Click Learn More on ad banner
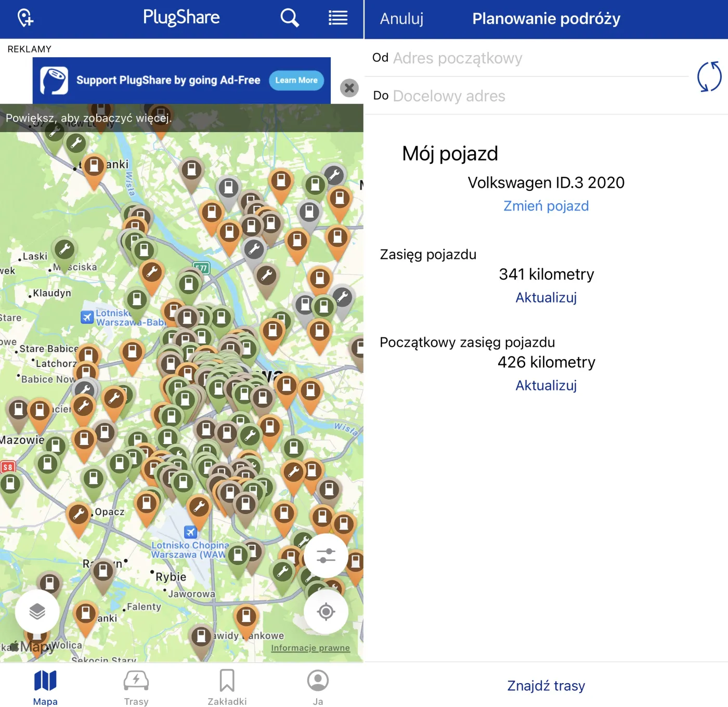 coord(296,80)
